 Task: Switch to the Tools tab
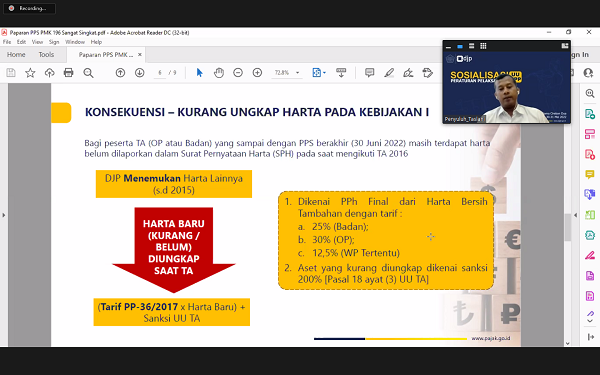click(46, 55)
